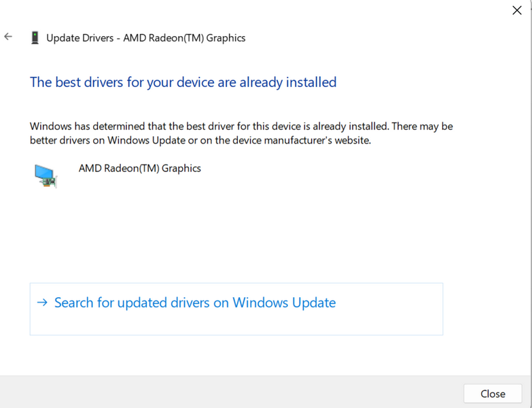Screen dimensions: 532x408
Task: Close the dialog with the X icon
Action: coord(516,10)
